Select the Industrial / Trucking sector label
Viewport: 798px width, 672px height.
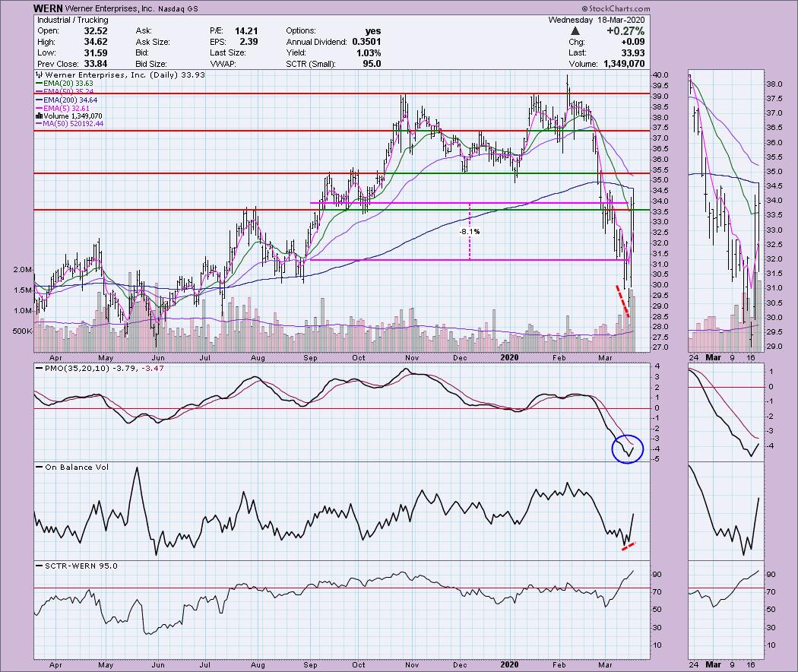(73, 20)
